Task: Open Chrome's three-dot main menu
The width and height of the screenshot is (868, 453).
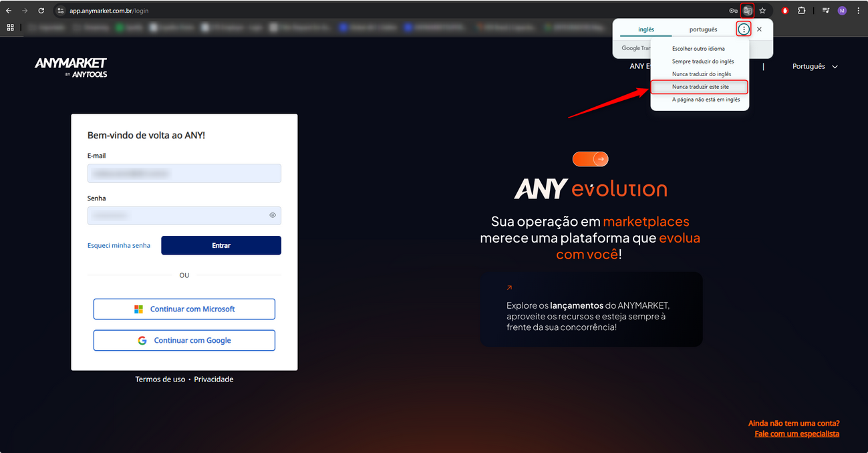Action: tap(858, 11)
